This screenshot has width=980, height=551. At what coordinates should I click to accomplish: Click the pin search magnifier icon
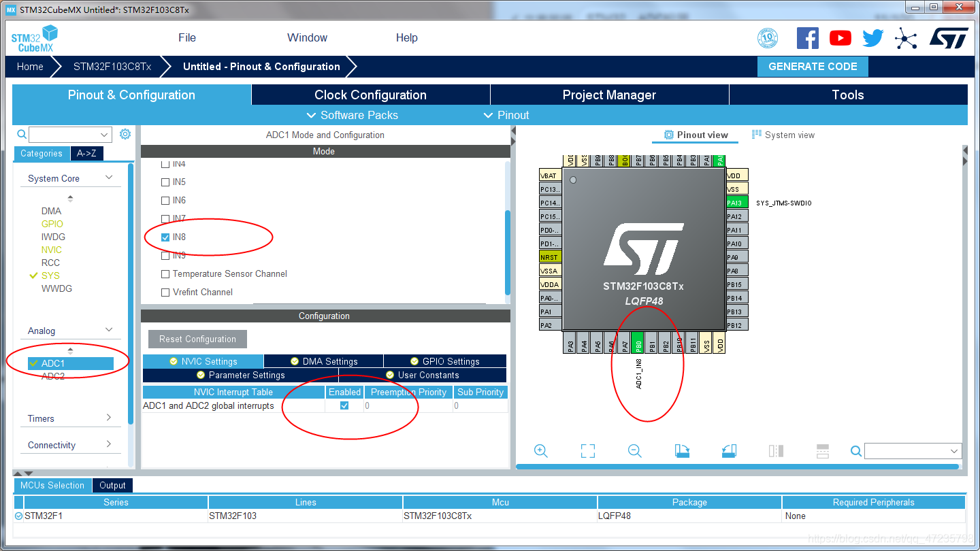tap(856, 450)
